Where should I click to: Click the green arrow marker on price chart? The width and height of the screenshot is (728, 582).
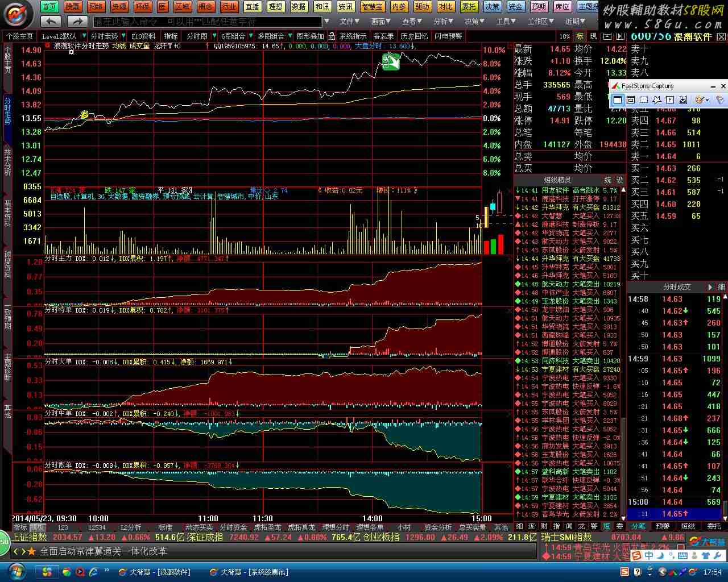click(390, 61)
